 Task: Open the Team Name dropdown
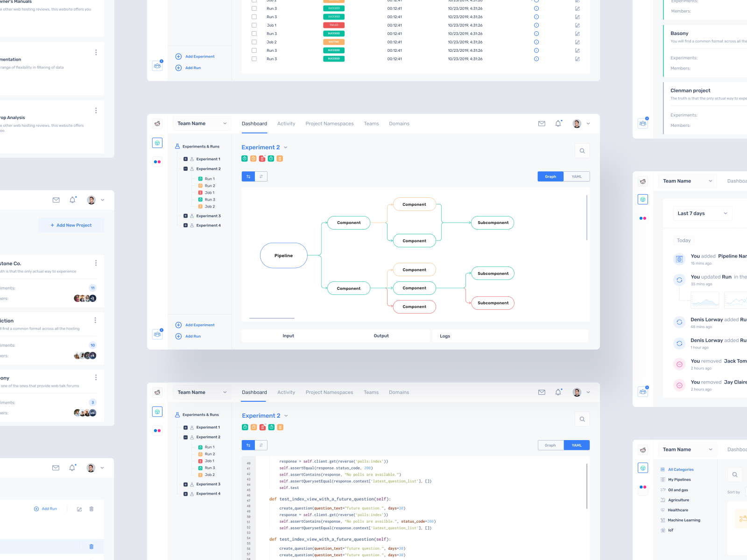point(202,123)
